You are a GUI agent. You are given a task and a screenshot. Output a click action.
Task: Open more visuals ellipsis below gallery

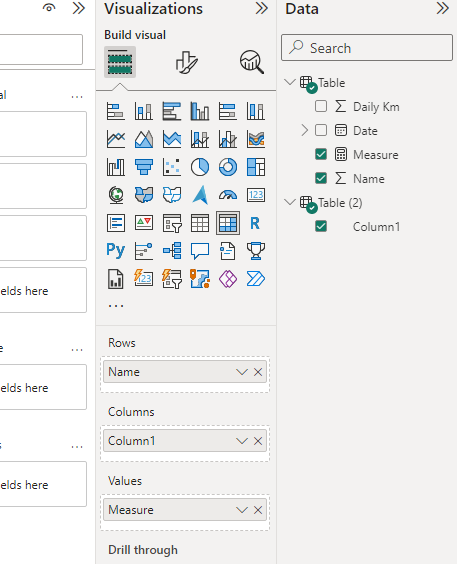[x=116, y=306]
